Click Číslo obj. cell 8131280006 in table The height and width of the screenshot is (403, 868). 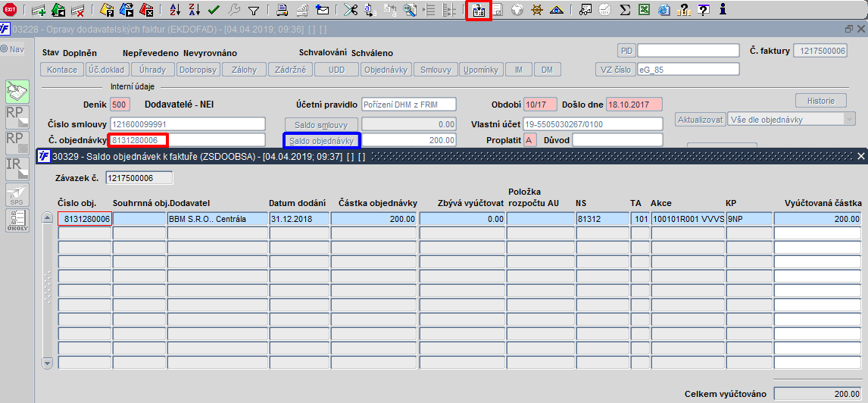pos(85,219)
